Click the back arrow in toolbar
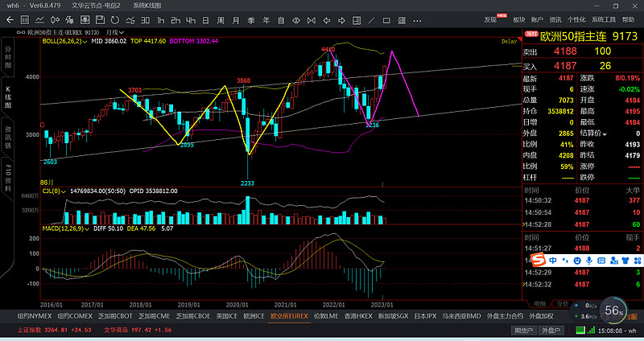This screenshot has height=341, width=644. [10, 20]
